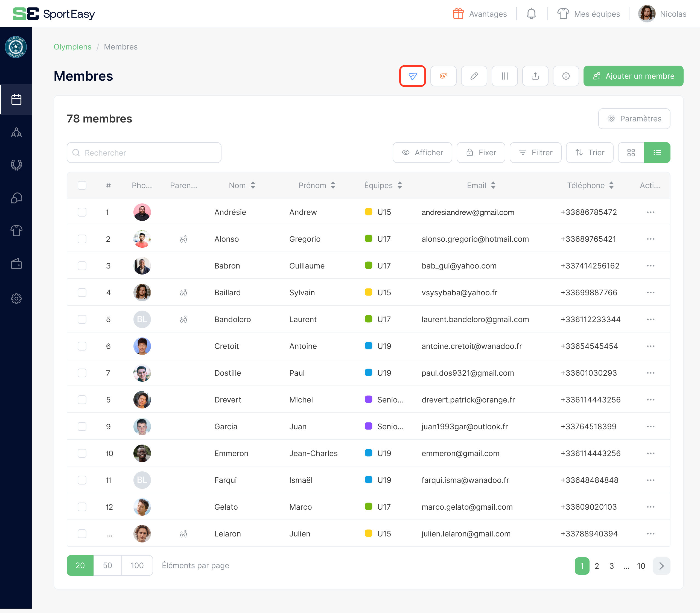Open the Filtrer options
This screenshot has height=613, width=700.
click(535, 153)
